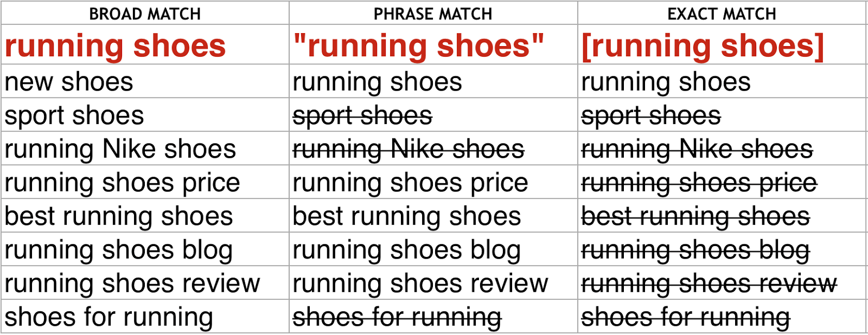Click 'running shoes review' in Phrase Match column

click(420, 284)
